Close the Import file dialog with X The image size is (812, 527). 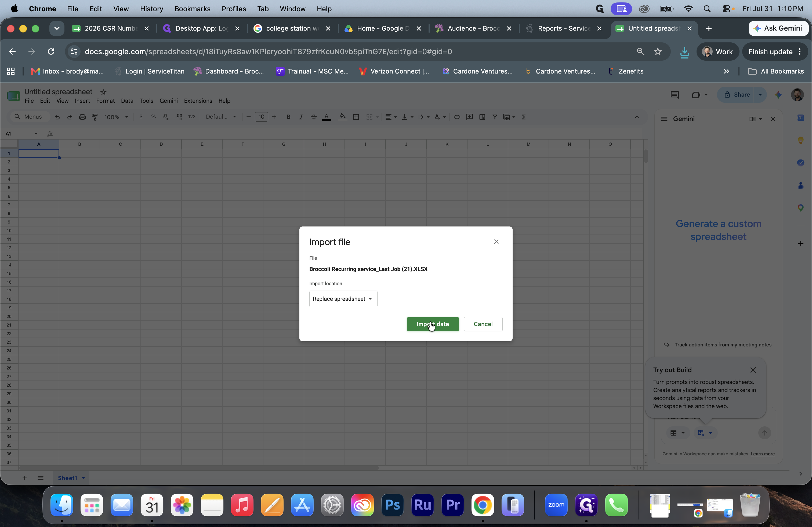[x=496, y=242]
